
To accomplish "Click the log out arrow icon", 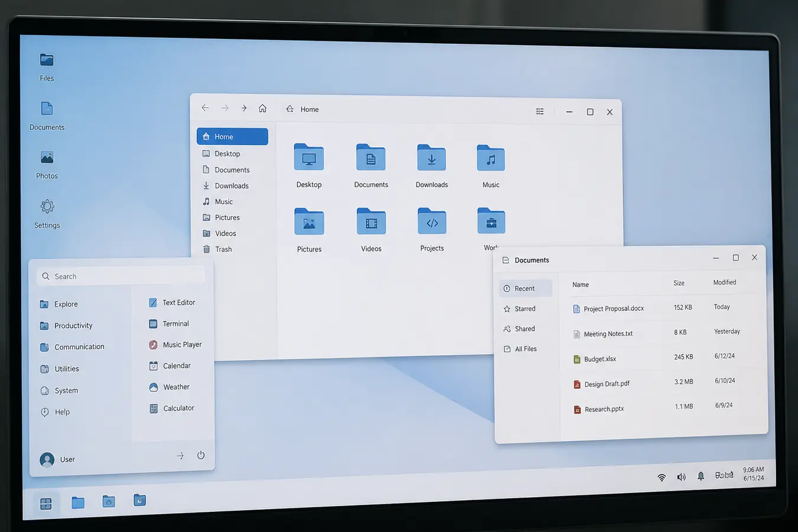I will click(180, 456).
